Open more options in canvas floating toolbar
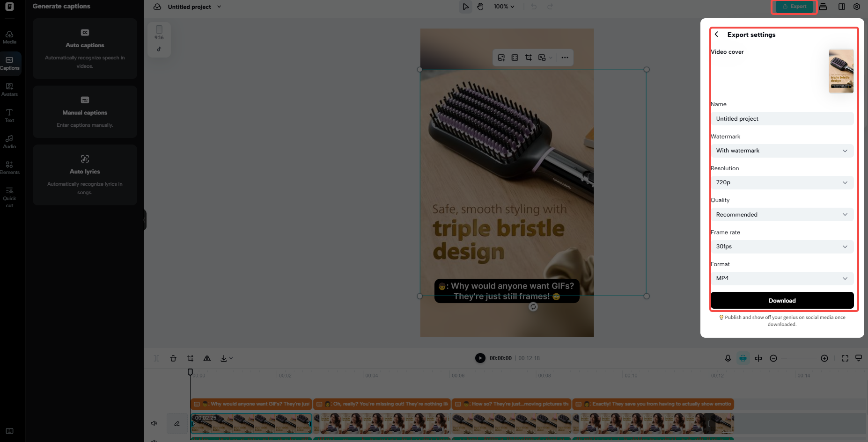This screenshot has width=868, height=442. click(x=565, y=58)
